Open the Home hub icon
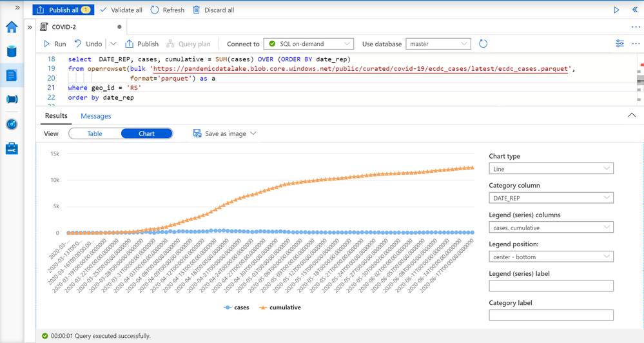 pyautogui.click(x=12, y=27)
